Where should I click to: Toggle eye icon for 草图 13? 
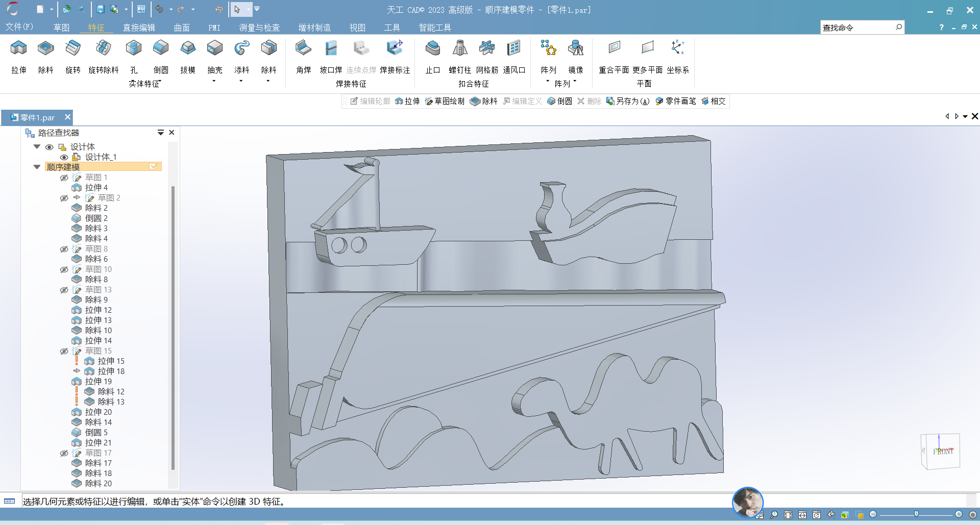64,290
